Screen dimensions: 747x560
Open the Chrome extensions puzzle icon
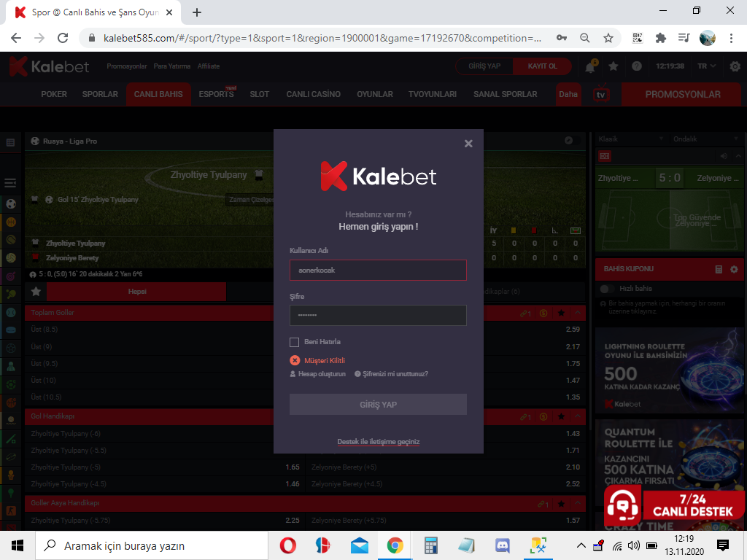tap(661, 38)
